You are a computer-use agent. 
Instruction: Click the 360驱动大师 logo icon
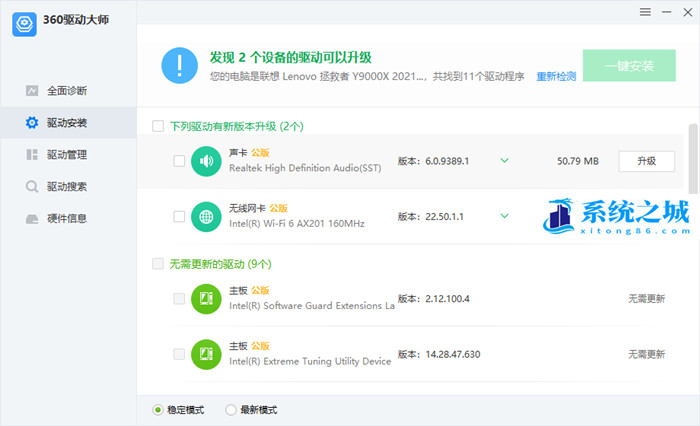click(x=24, y=24)
